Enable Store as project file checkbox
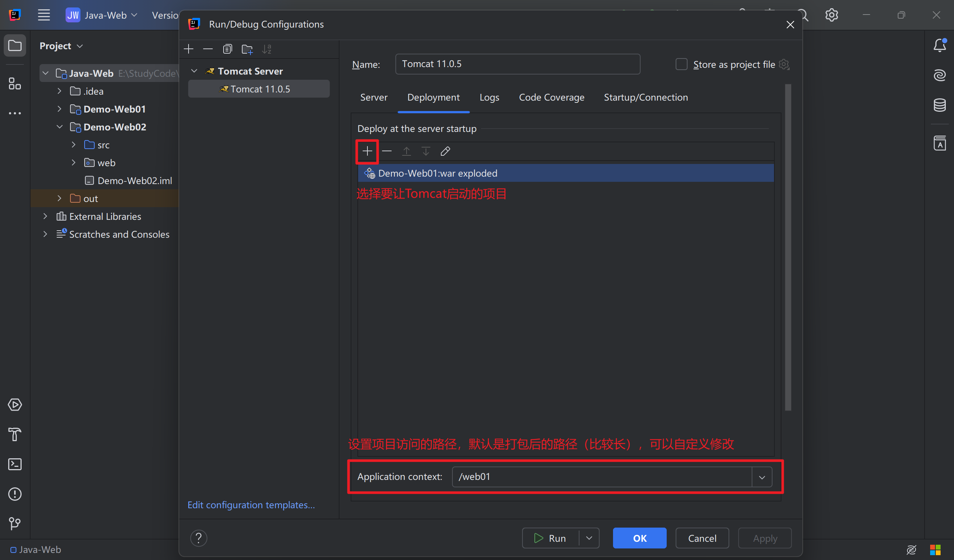This screenshot has height=560, width=954. (x=682, y=64)
